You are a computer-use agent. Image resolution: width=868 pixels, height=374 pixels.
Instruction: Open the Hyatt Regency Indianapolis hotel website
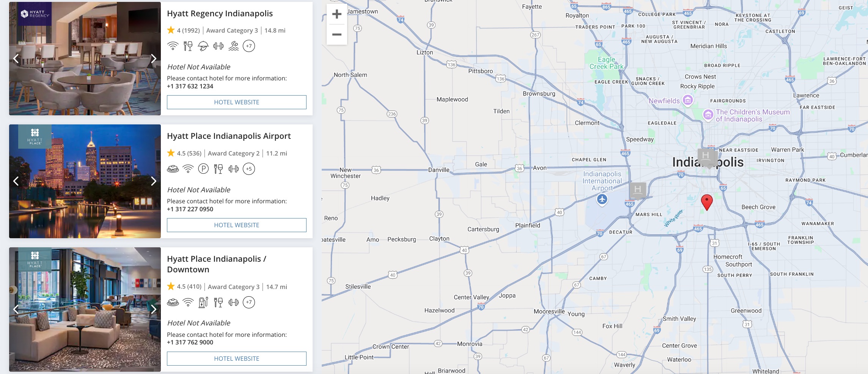pyautogui.click(x=236, y=102)
